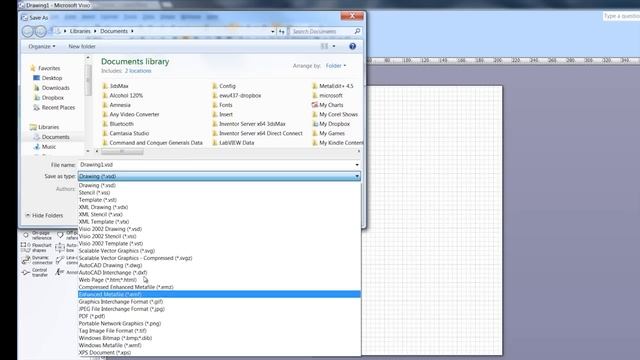Click the Back navigation arrow in Save As
This screenshot has width=640, height=360.
[28, 31]
